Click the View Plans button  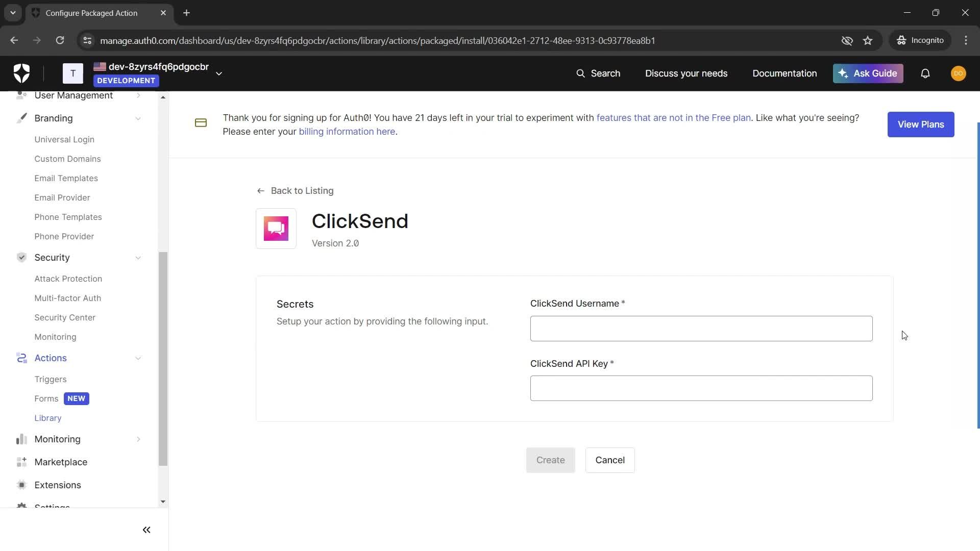click(x=920, y=124)
